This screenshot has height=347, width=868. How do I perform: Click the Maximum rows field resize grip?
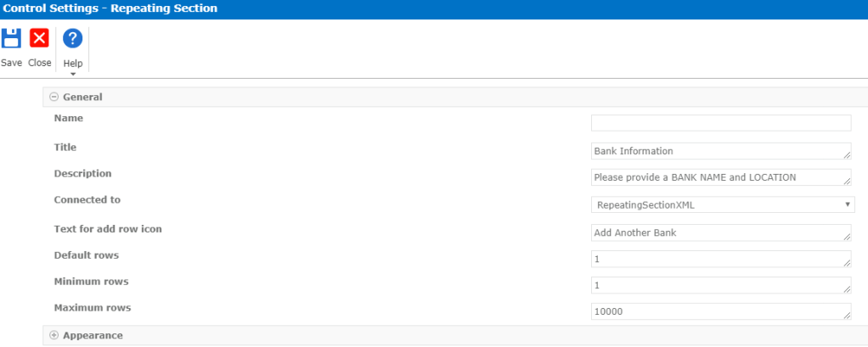pos(847,316)
